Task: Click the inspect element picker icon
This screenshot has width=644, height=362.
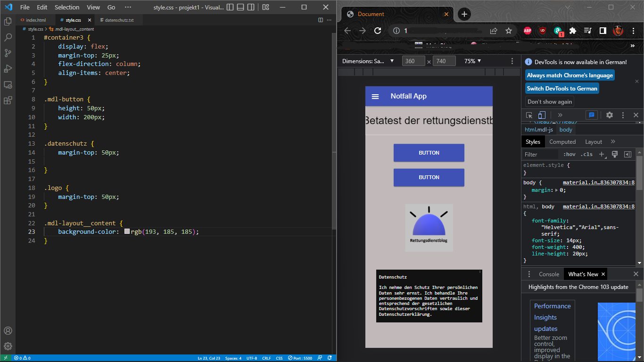Action: click(529, 115)
